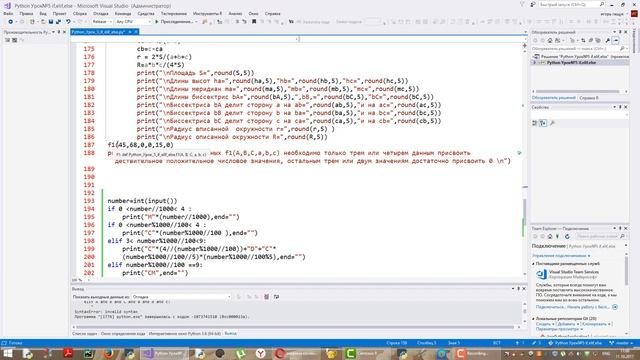Select the solution node in Solution Explorer
Viewport: 640px width, 360px height.
pos(580,56)
